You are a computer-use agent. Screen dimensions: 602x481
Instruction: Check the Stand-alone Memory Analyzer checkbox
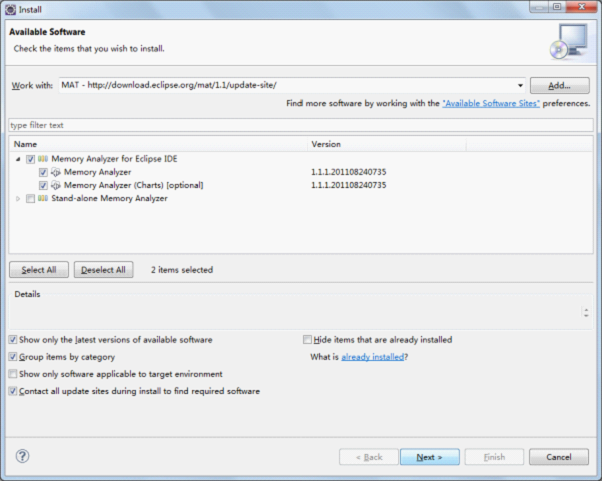click(x=30, y=198)
